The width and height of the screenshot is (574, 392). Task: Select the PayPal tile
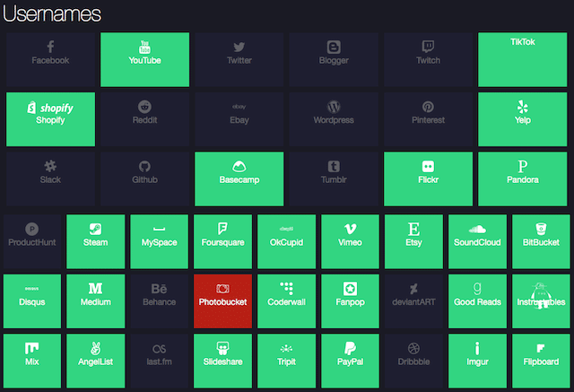coord(350,361)
